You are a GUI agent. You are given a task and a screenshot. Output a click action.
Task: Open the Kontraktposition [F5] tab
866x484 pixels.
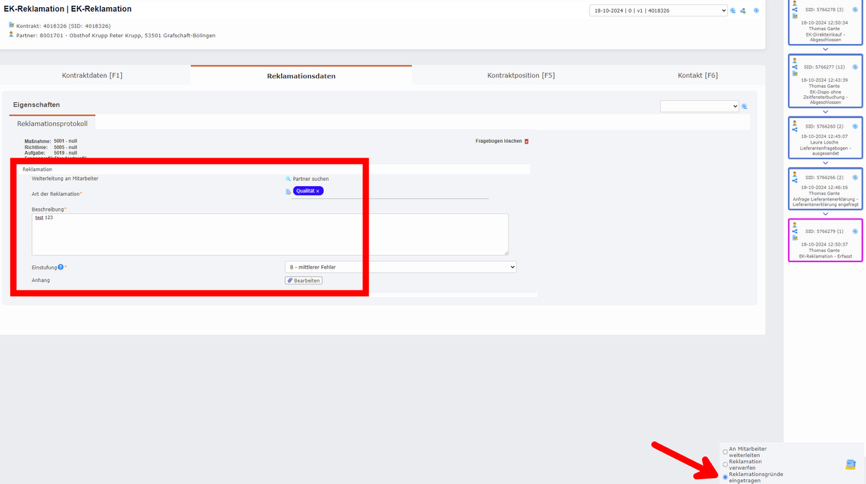[520, 75]
